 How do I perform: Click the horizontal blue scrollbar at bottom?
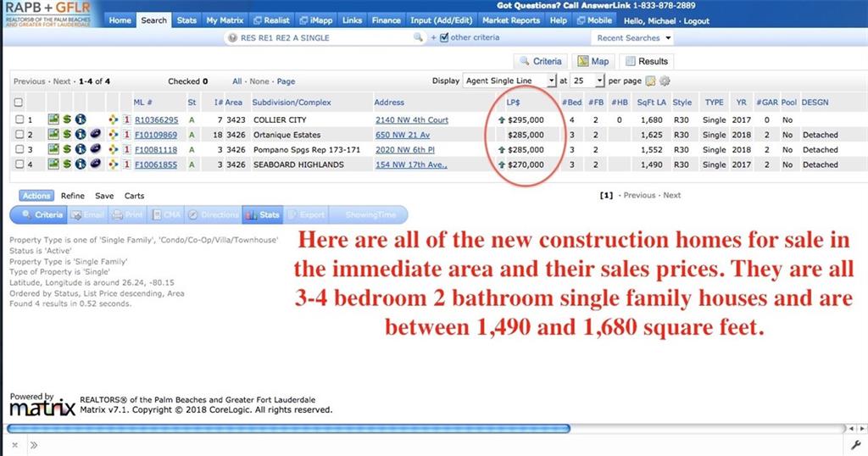pos(288,429)
